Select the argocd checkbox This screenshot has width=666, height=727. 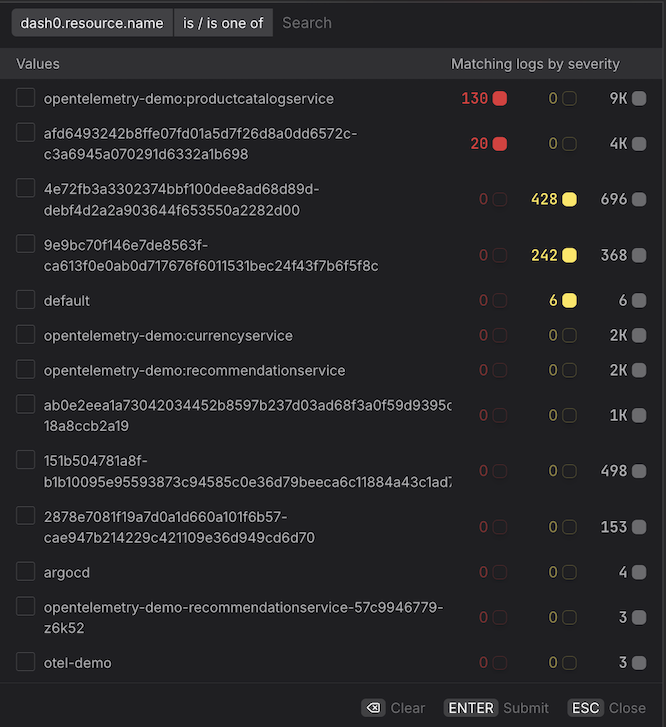coord(26,572)
